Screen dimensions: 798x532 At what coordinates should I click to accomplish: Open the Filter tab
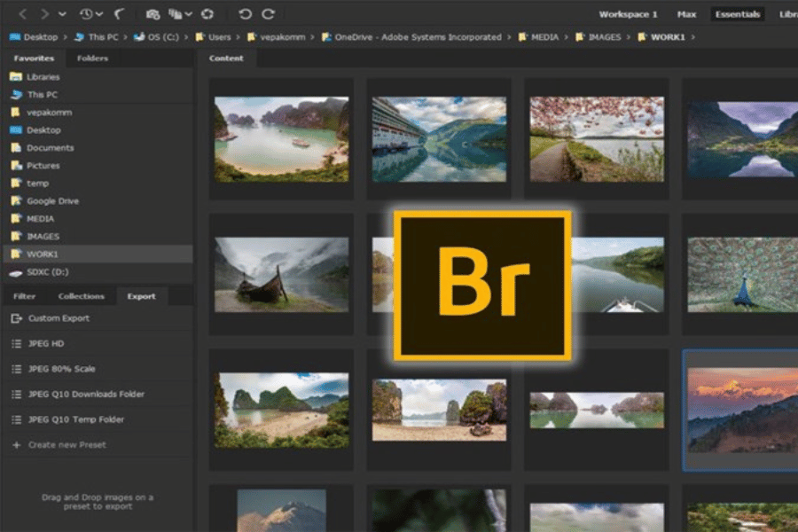(x=25, y=296)
